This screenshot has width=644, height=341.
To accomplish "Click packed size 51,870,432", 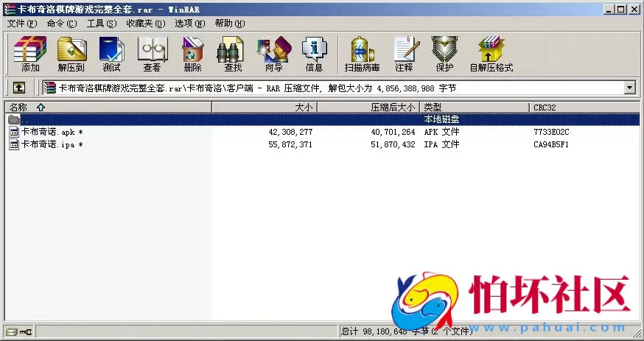I will point(393,144).
